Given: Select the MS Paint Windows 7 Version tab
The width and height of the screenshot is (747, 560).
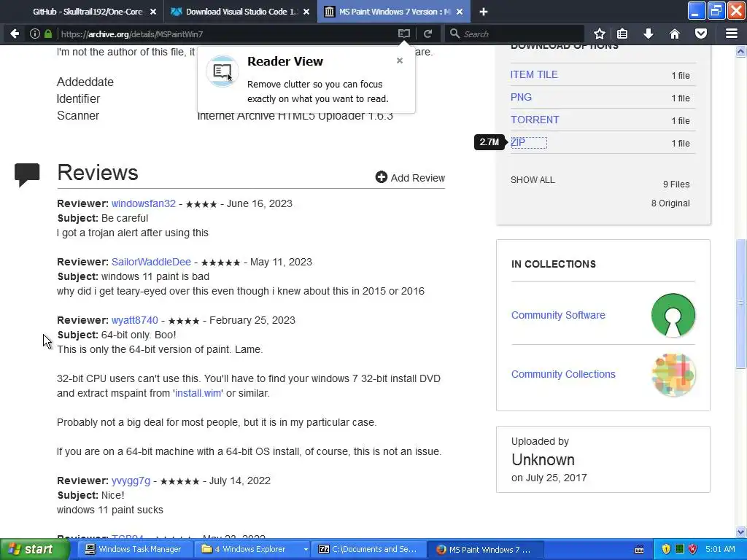Looking at the screenshot, I should click(394, 12).
